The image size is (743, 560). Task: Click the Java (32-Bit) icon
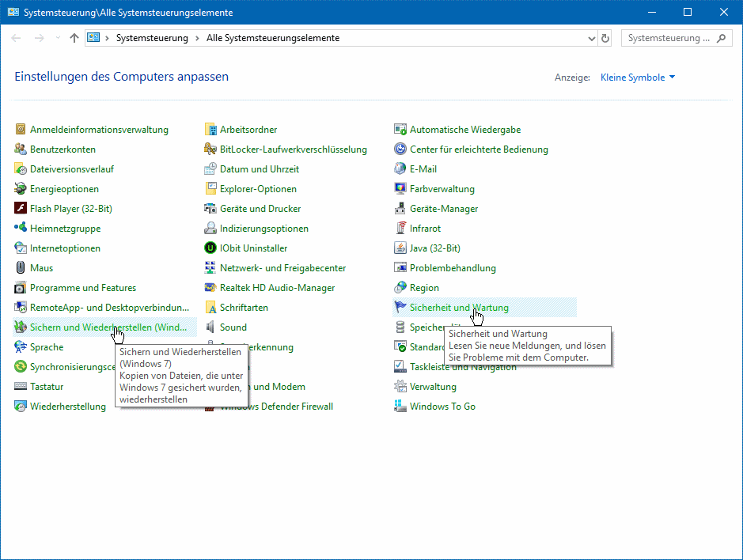[x=400, y=248]
